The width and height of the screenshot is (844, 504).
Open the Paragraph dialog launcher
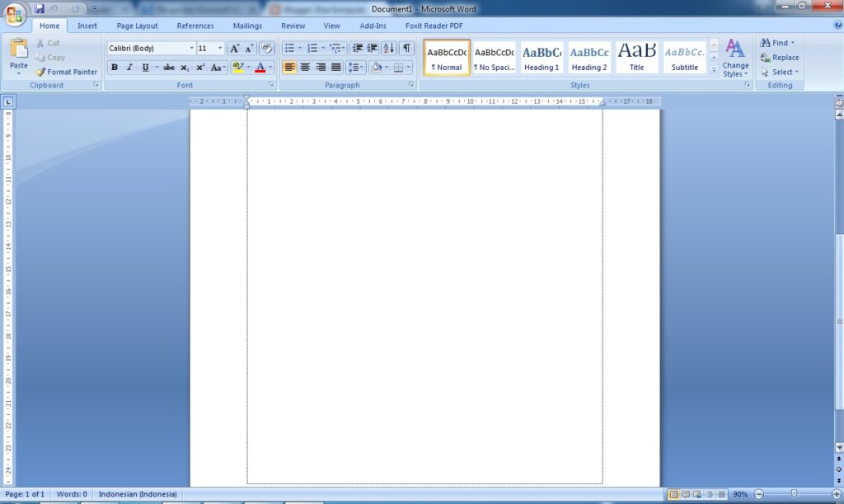point(410,85)
